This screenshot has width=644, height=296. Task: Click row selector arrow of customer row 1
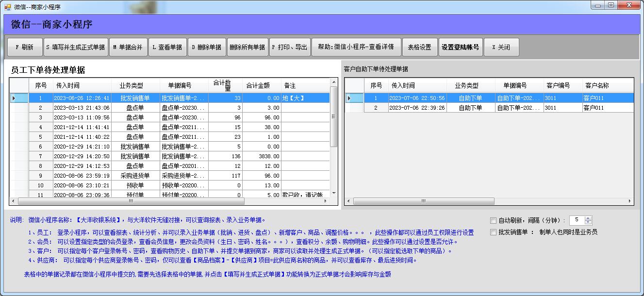(x=354, y=98)
